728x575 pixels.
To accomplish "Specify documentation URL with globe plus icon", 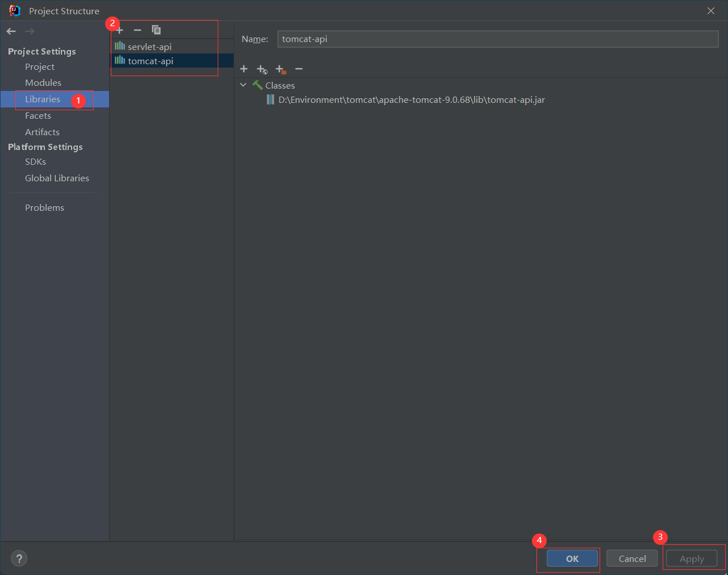I will (262, 69).
